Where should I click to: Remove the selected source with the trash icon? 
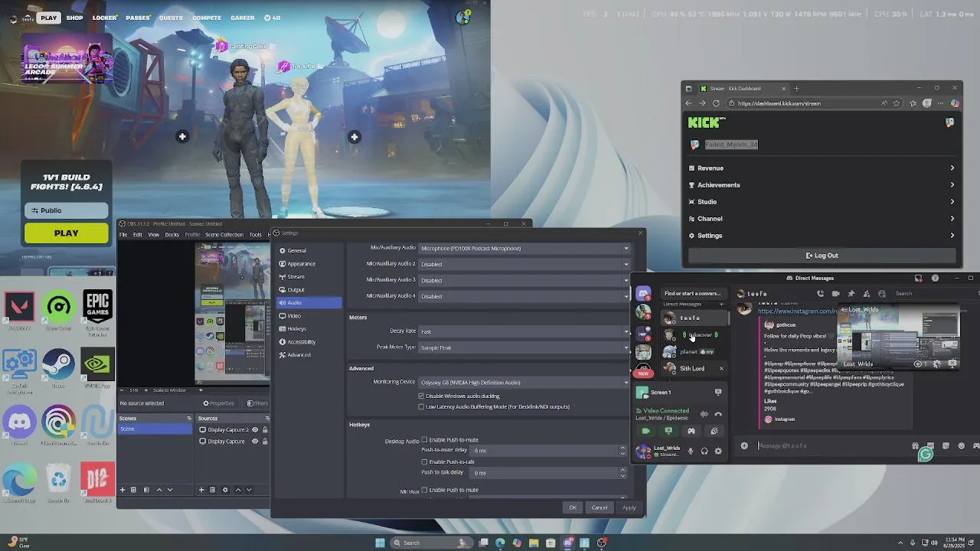coord(213,490)
